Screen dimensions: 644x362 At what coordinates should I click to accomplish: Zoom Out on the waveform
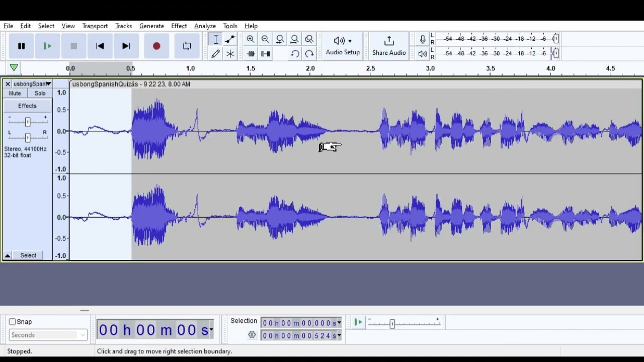click(x=265, y=39)
